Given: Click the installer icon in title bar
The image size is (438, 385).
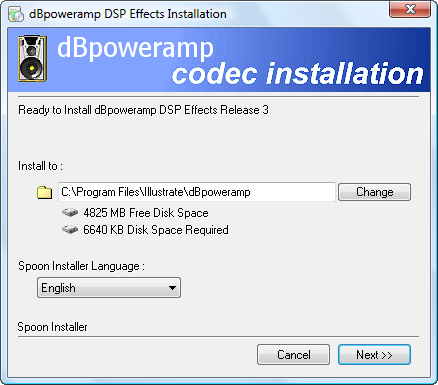Looking at the screenshot, I should click(16, 14).
